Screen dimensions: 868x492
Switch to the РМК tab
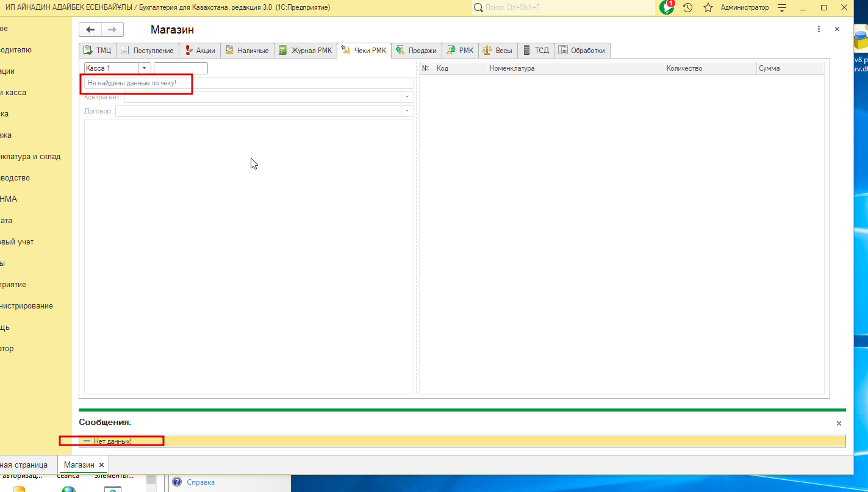(461, 51)
